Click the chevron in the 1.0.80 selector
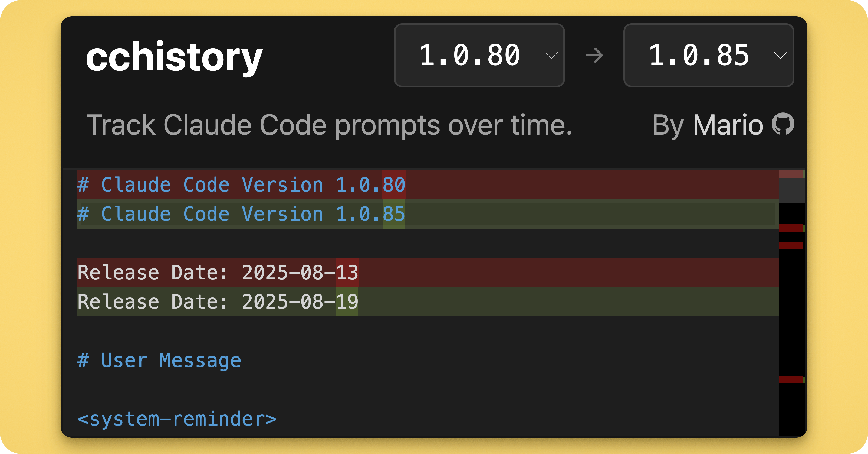Image resolution: width=868 pixels, height=454 pixels. [x=551, y=55]
